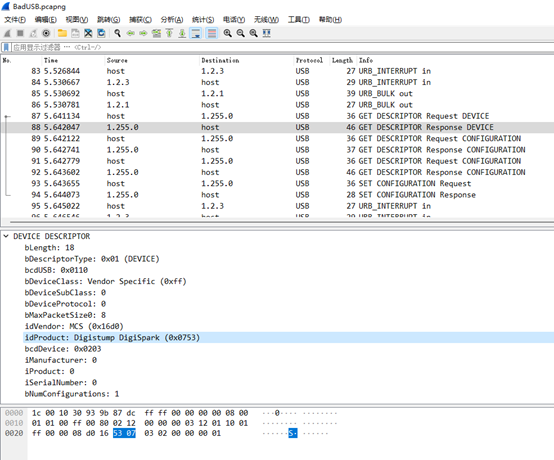This screenshot has width=554, height=460.
Task: Jump to first packet icon
Action: click(169, 33)
